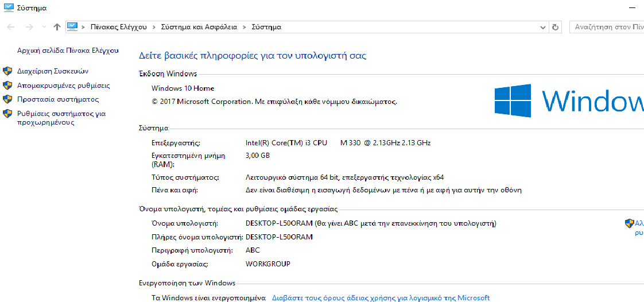Click the up-one-level arrow icon

(x=57, y=27)
